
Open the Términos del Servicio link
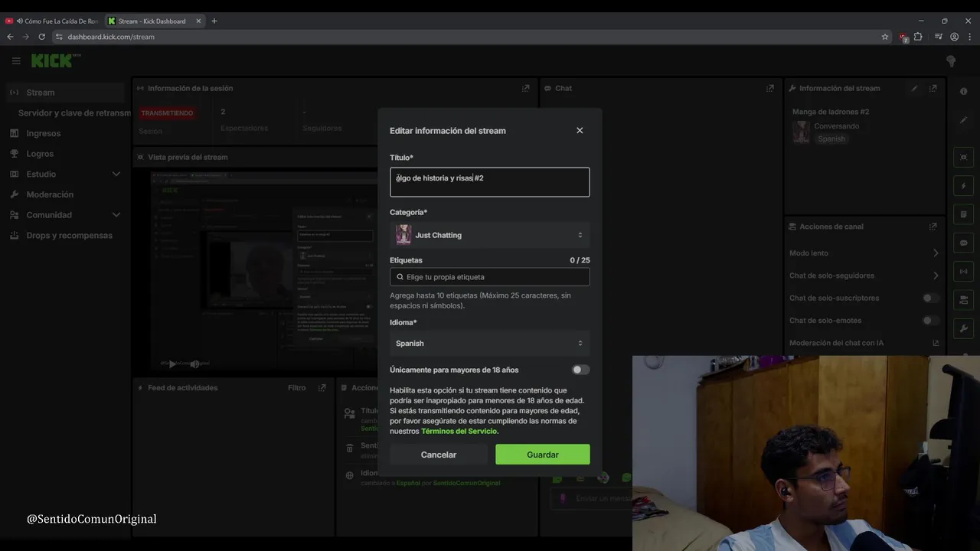coord(459,432)
